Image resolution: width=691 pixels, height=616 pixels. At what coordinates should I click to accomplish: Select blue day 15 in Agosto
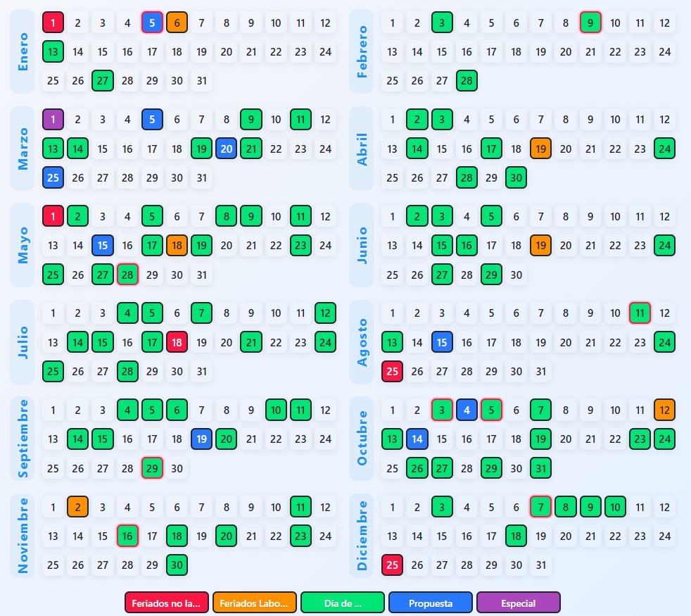coord(442,342)
